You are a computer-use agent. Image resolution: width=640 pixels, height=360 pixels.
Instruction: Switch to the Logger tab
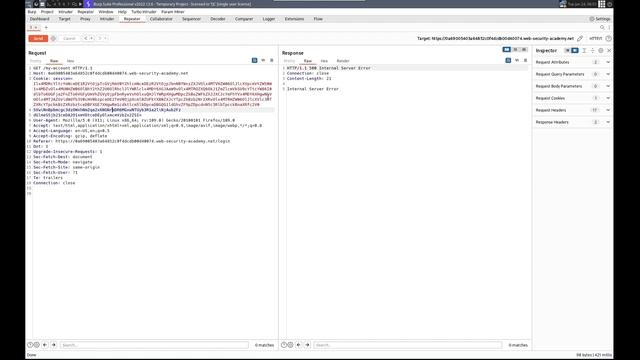tap(269, 19)
